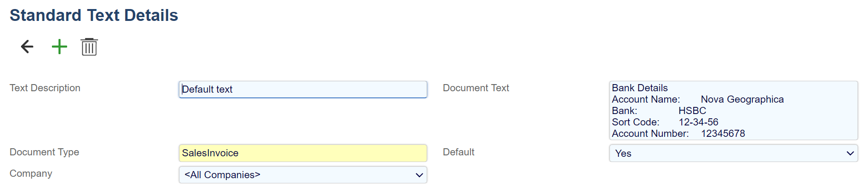Click the chevron arrow of the Company dropdown
Viewport: 868px width, 191px height.
click(x=419, y=175)
